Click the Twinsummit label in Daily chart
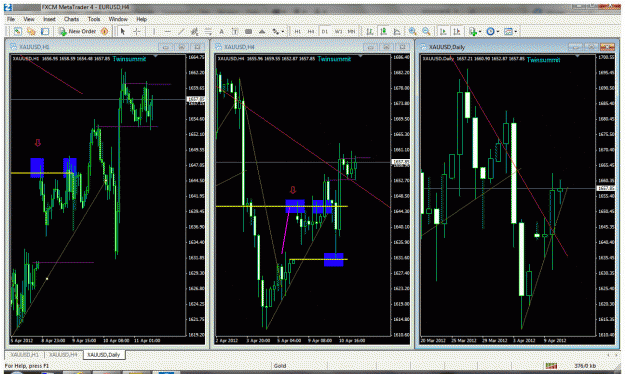This screenshot has height=374, width=625. (x=543, y=60)
